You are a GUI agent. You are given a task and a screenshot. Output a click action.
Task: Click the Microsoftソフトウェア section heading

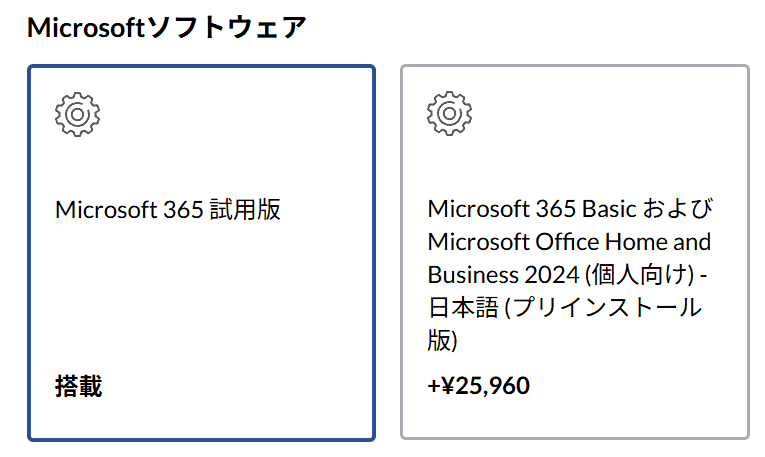click(167, 27)
